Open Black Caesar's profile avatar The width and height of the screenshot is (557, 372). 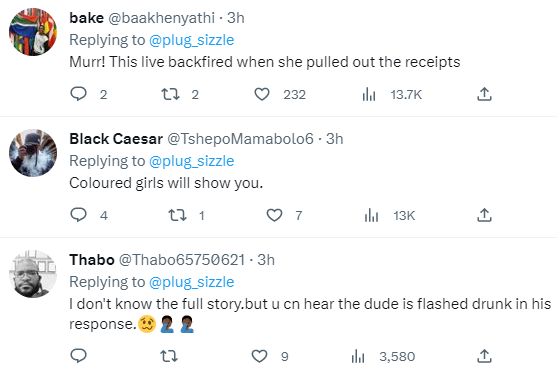click(x=33, y=153)
